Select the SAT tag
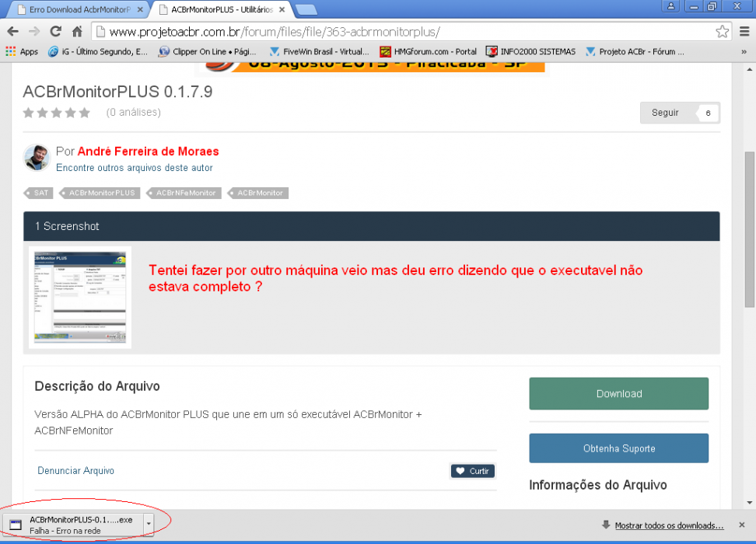Image resolution: width=756 pixels, height=544 pixels. (x=39, y=193)
